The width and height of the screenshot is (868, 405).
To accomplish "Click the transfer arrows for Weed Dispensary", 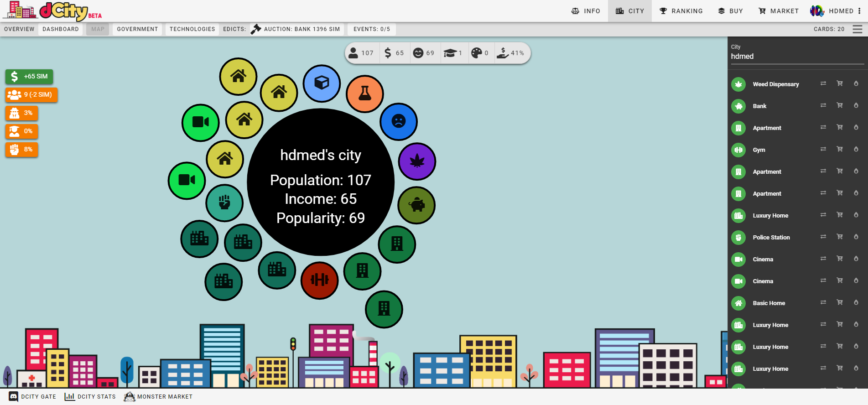I will [823, 83].
